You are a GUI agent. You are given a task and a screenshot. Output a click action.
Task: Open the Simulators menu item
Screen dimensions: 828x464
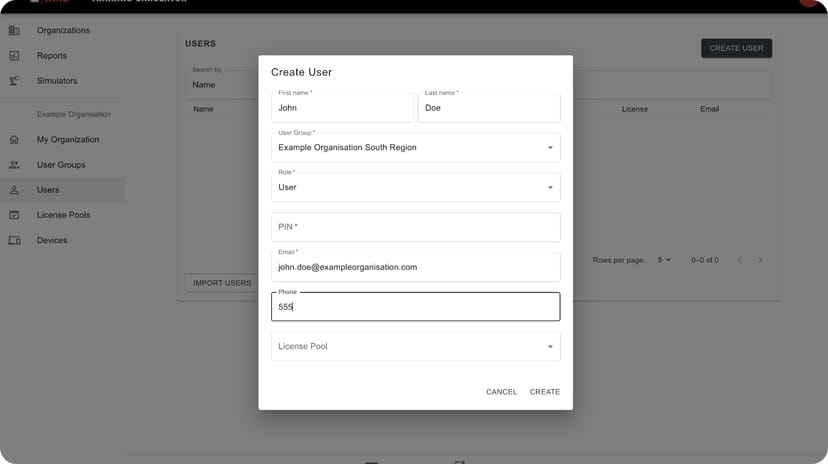pyautogui.click(x=62, y=81)
